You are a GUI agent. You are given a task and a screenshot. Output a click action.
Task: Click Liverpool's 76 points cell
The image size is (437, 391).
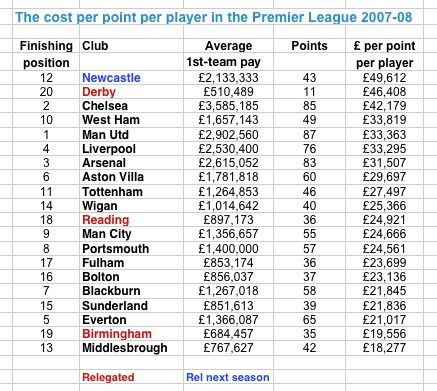click(309, 149)
